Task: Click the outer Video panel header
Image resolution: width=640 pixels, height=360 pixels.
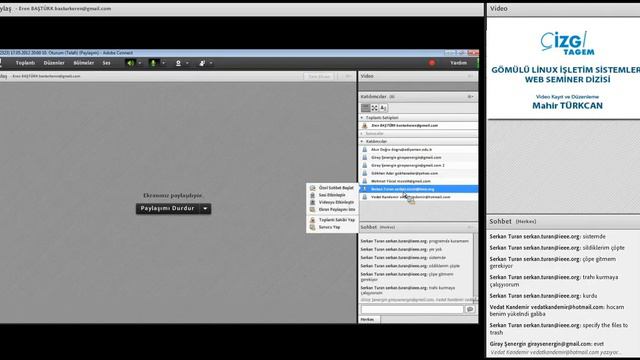Action: 563,9
